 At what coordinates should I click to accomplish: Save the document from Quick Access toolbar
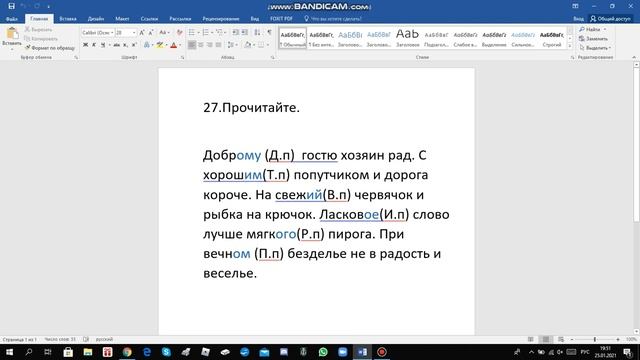coord(11,6)
